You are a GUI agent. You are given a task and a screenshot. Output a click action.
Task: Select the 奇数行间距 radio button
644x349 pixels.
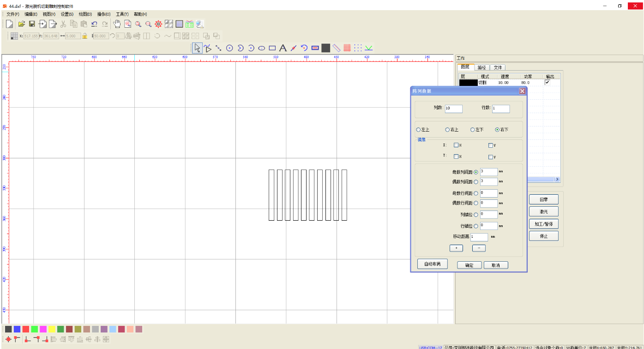tap(476, 193)
